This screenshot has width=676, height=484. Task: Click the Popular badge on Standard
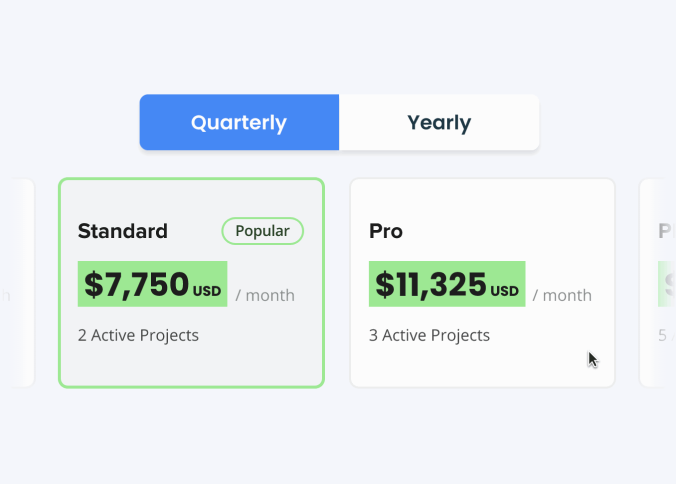pos(263,231)
